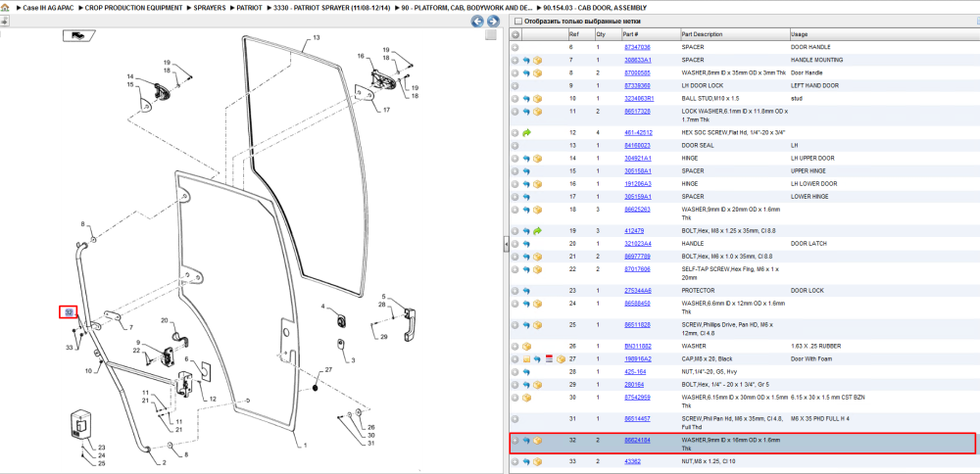Add ref 9 LH DOOR LOCK via plus icon
980x474 pixels.
[515, 85]
